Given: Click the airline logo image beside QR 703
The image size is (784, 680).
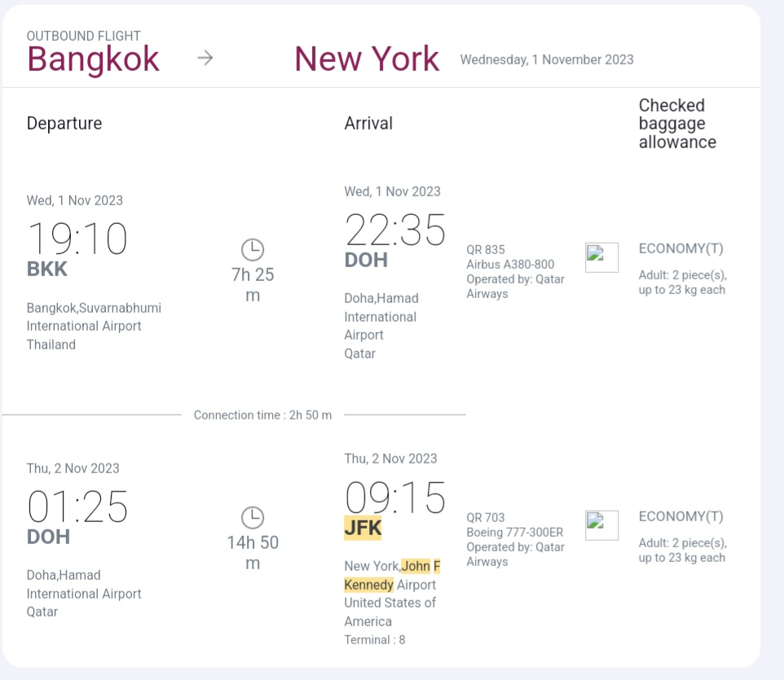Looking at the screenshot, I should click(x=601, y=525).
